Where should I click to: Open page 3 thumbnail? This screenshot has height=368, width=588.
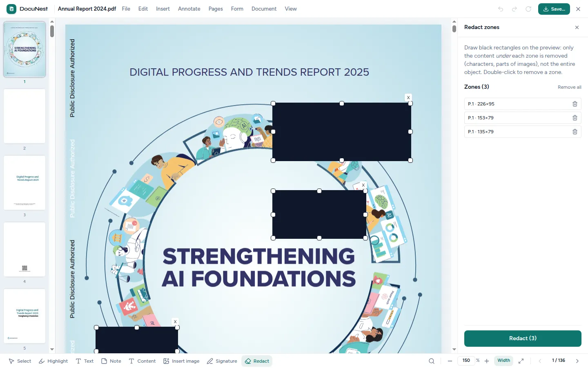(24, 183)
